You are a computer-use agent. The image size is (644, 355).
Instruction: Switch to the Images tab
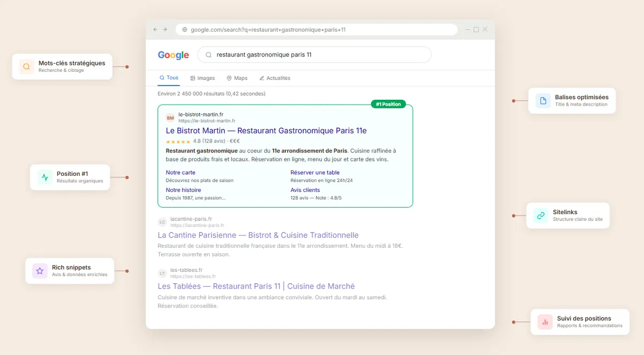(x=202, y=78)
